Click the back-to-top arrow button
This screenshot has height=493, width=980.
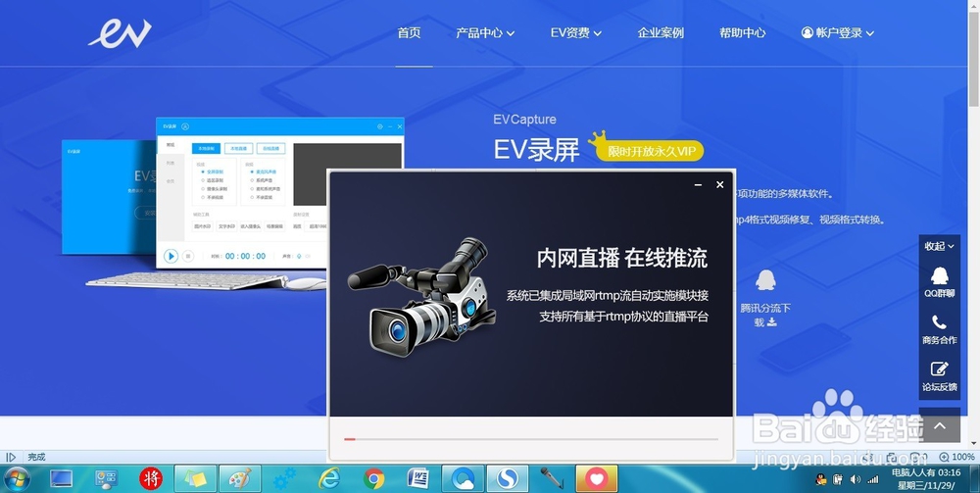940,425
